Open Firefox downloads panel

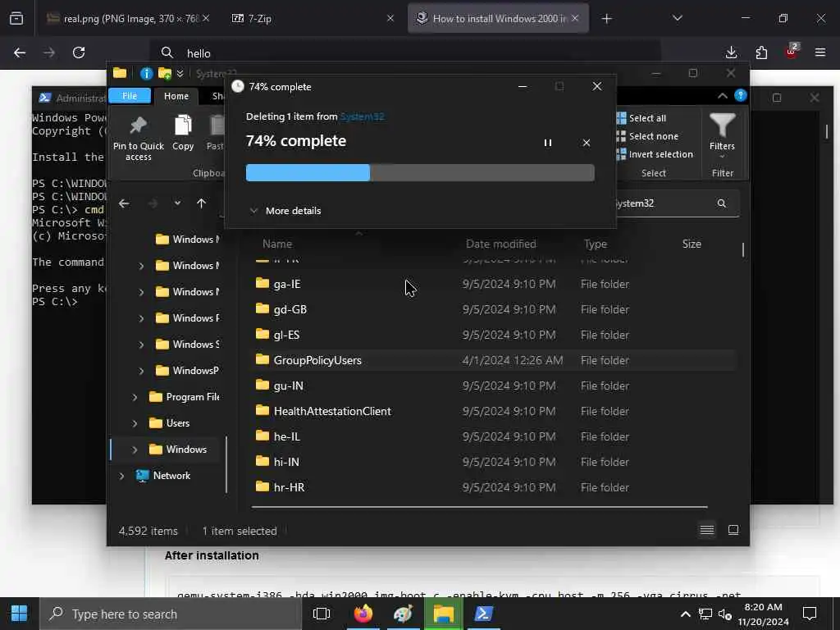731,52
